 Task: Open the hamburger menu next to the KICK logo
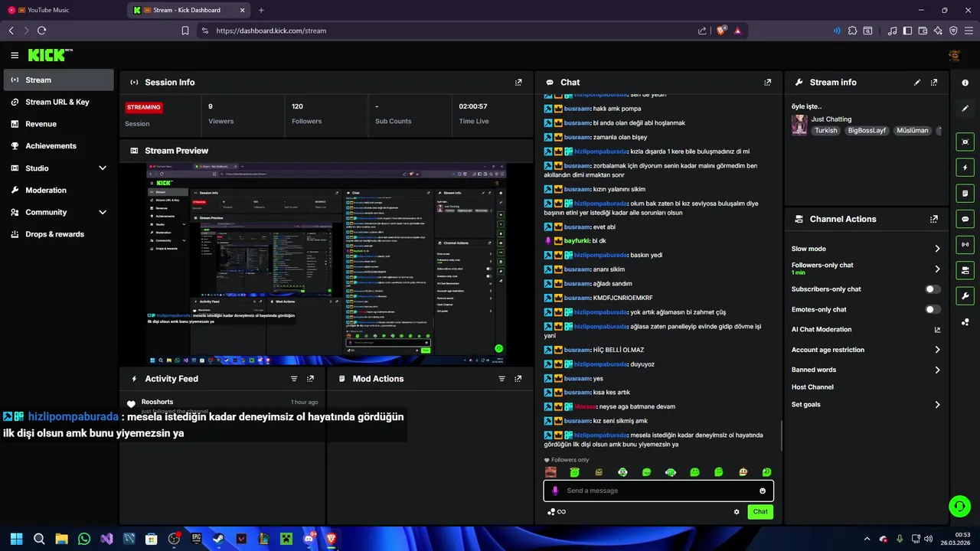[15, 55]
